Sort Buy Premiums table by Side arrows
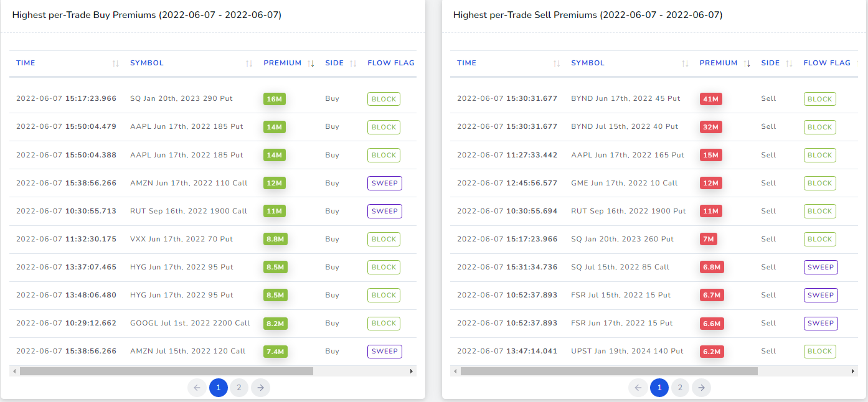This screenshot has height=402, width=868. (353, 63)
